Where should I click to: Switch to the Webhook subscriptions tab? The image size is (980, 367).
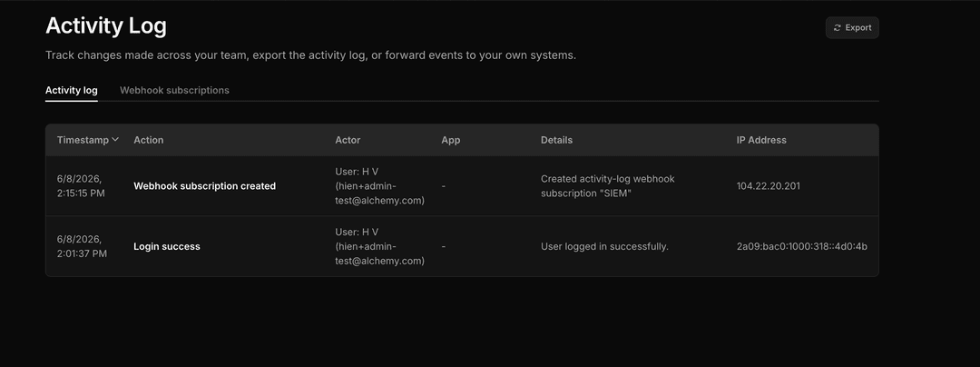174,90
